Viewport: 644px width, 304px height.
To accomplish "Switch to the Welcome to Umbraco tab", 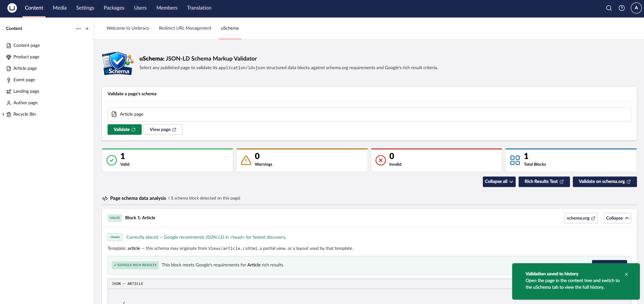I will tap(128, 28).
